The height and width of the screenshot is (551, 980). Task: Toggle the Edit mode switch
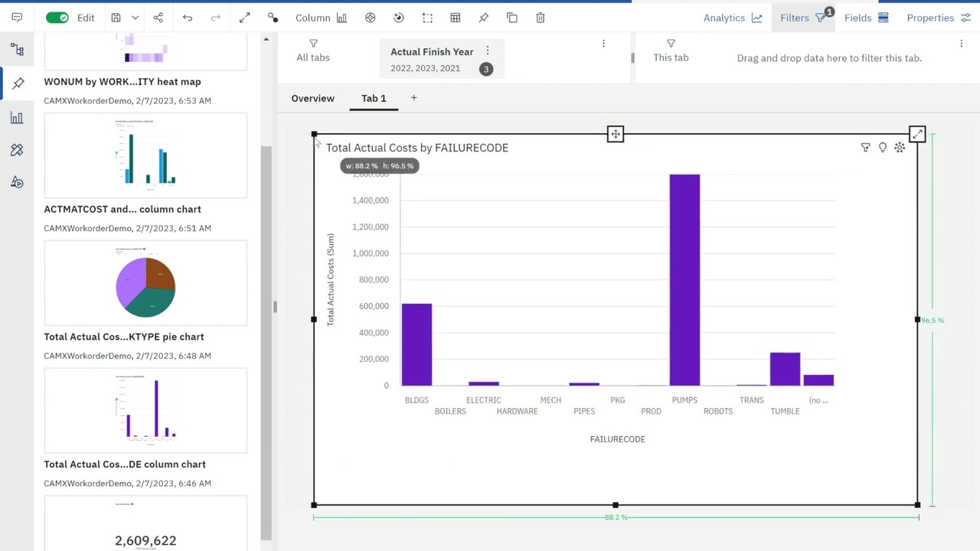pyautogui.click(x=57, y=18)
